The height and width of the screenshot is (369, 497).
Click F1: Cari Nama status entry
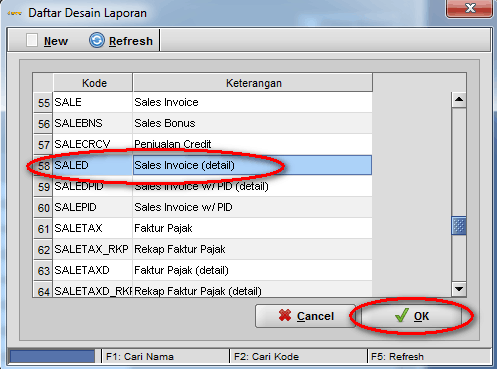pos(165,357)
